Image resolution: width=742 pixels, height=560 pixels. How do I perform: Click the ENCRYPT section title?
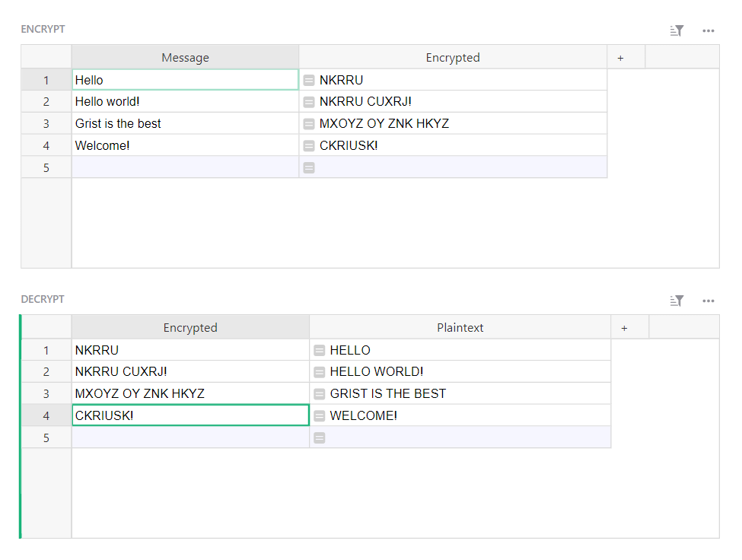click(43, 30)
